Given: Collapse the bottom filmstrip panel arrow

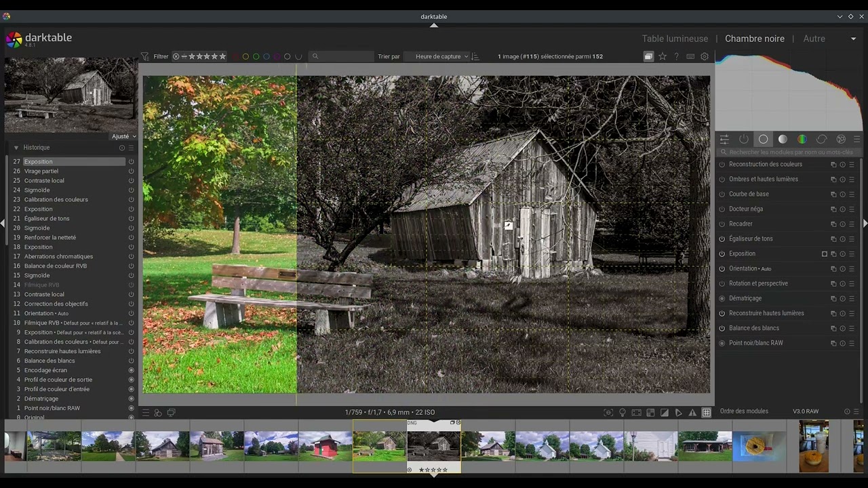Looking at the screenshot, I should tap(434, 474).
